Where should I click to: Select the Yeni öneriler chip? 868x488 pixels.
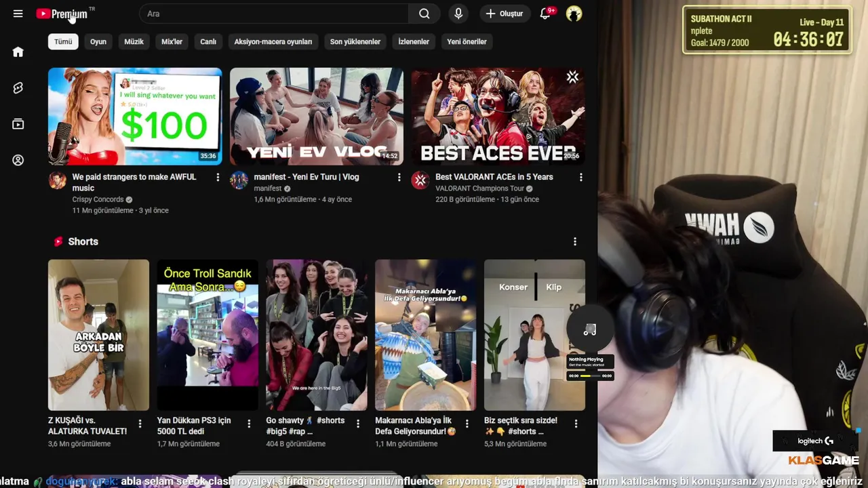(467, 41)
